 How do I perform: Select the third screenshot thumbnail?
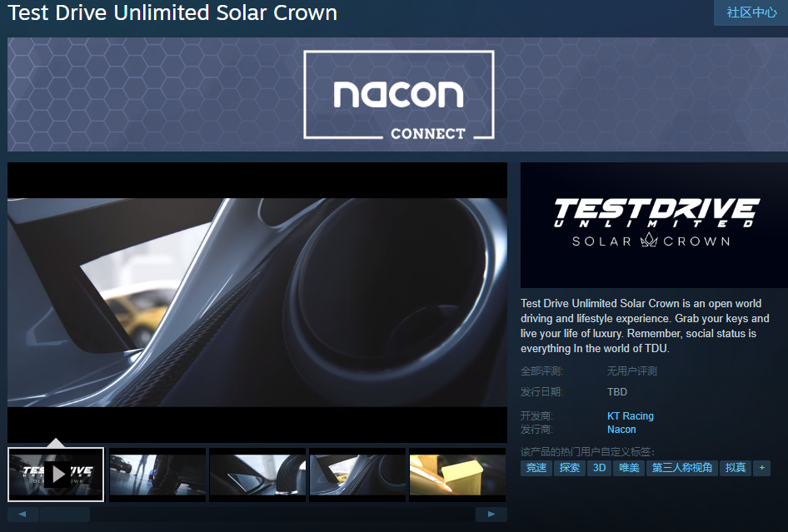click(257, 475)
